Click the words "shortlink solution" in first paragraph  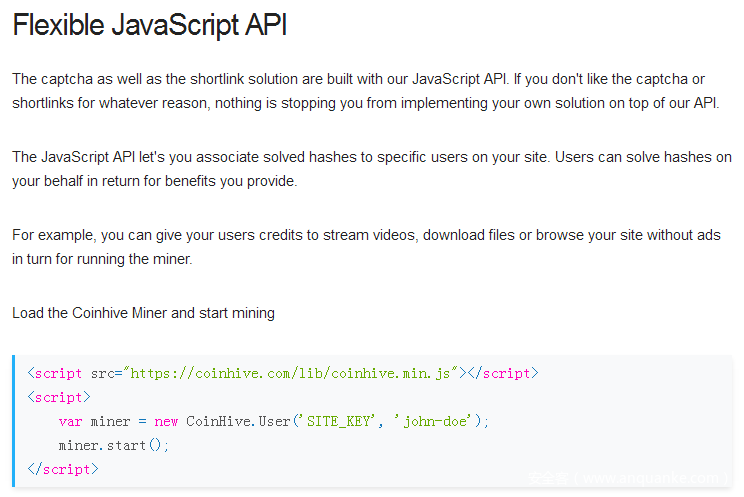coord(205,79)
